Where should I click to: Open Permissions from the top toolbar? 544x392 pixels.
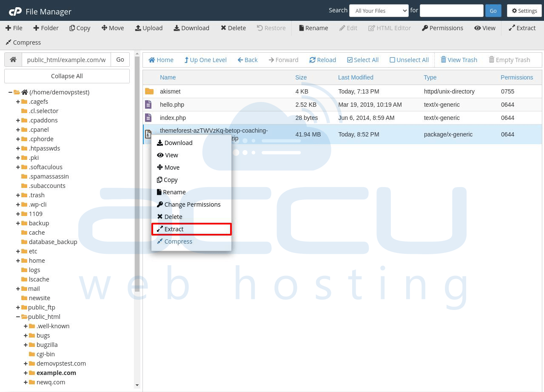point(442,28)
